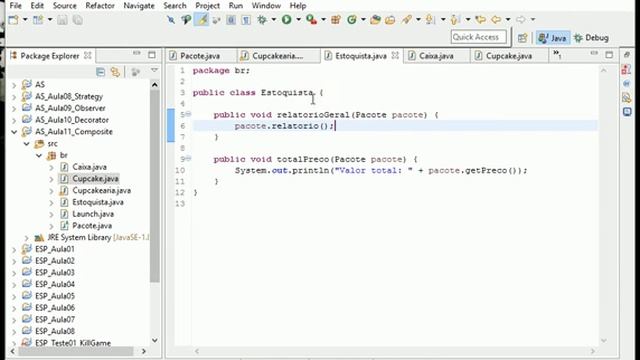Screen dimensions: 640x360
Task: Click the Search flashlight toolbar icon
Action: [x=407, y=20]
